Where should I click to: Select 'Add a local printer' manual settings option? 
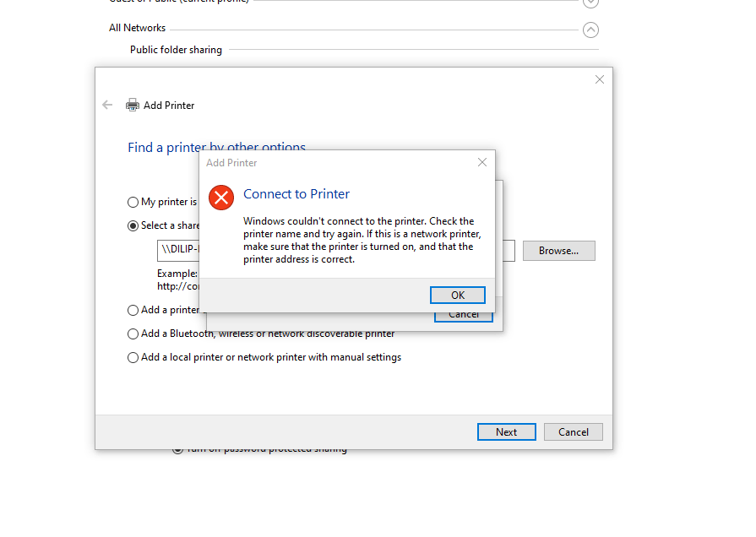133,357
